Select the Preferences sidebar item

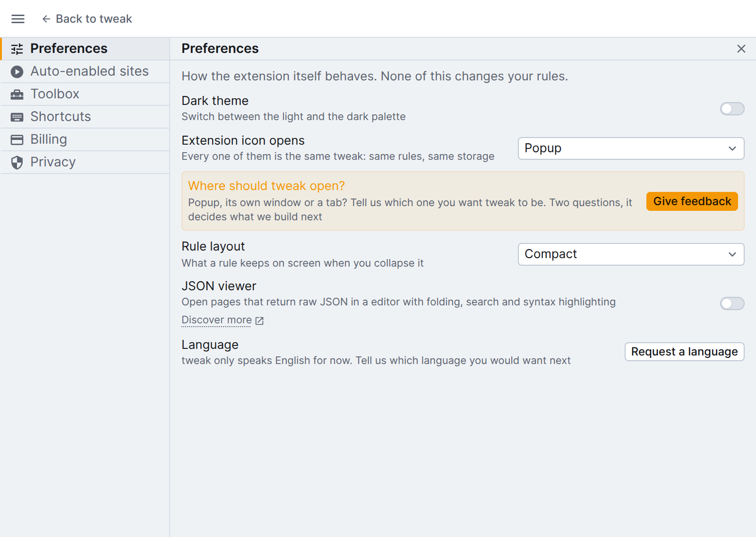85,49
